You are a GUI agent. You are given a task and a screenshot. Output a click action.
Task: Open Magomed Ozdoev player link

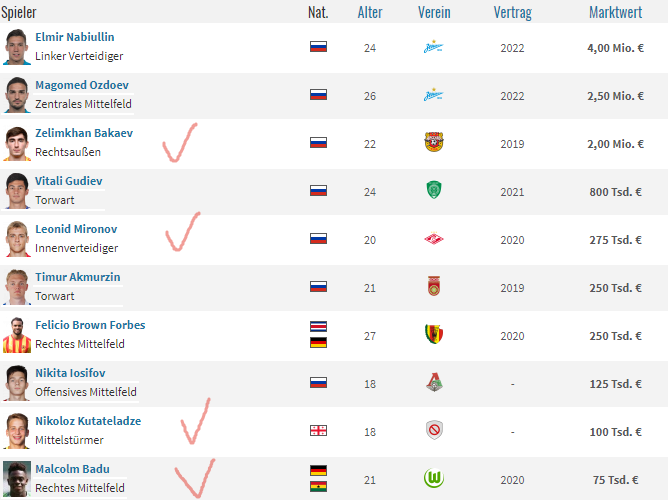(82, 85)
